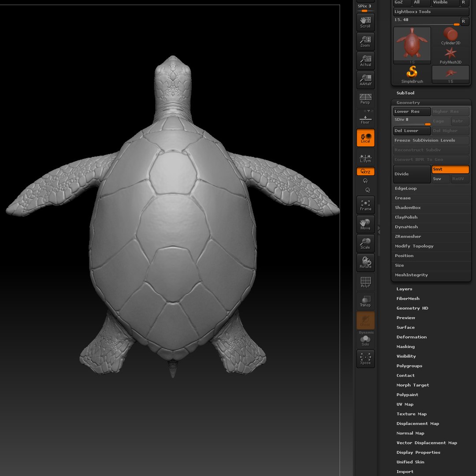This screenshot has height=476, width=476.
Task: Toggle PolyF polyframe display
Action: pyautogui.click(x=365, y=282)
